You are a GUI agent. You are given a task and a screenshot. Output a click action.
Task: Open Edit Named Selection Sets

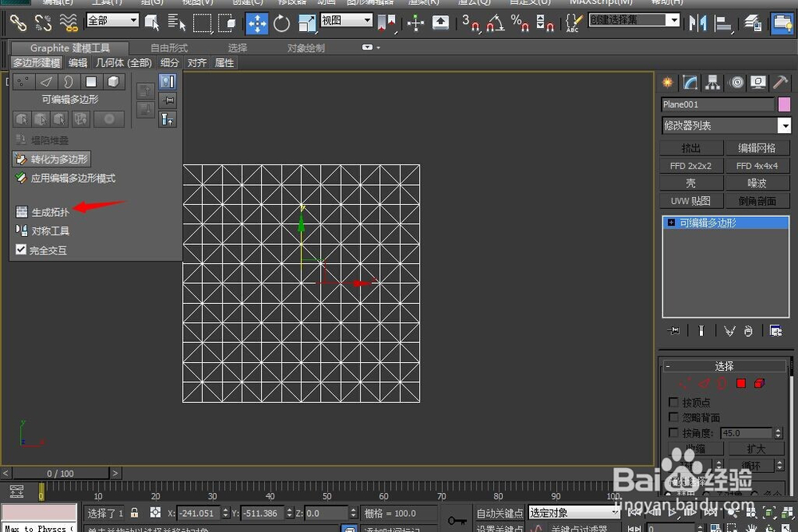pos(574,23)
